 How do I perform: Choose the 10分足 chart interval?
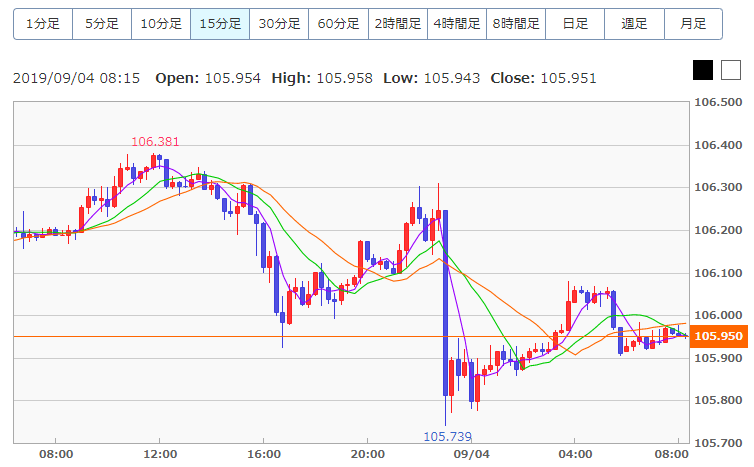(160, 23)
